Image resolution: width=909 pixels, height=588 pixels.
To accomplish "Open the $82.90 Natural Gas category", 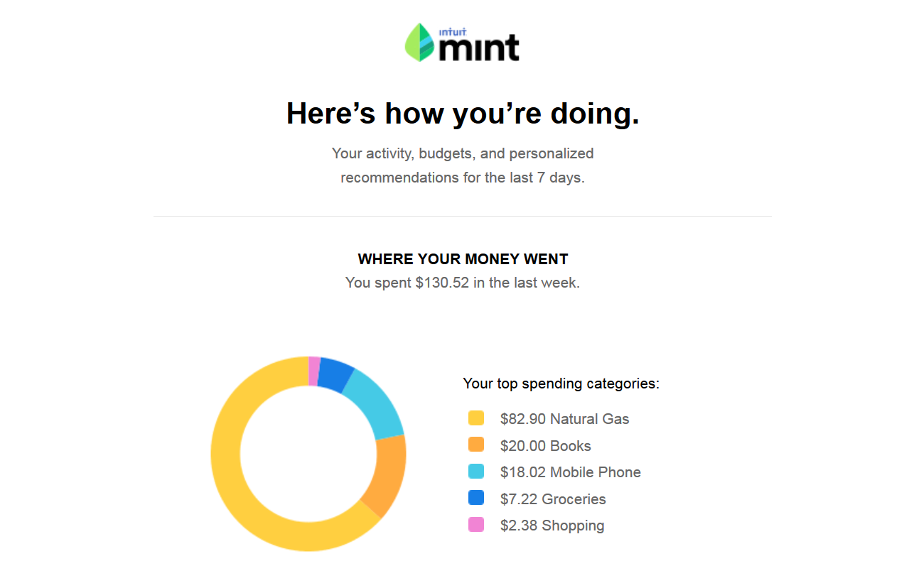I will point(564,419).
